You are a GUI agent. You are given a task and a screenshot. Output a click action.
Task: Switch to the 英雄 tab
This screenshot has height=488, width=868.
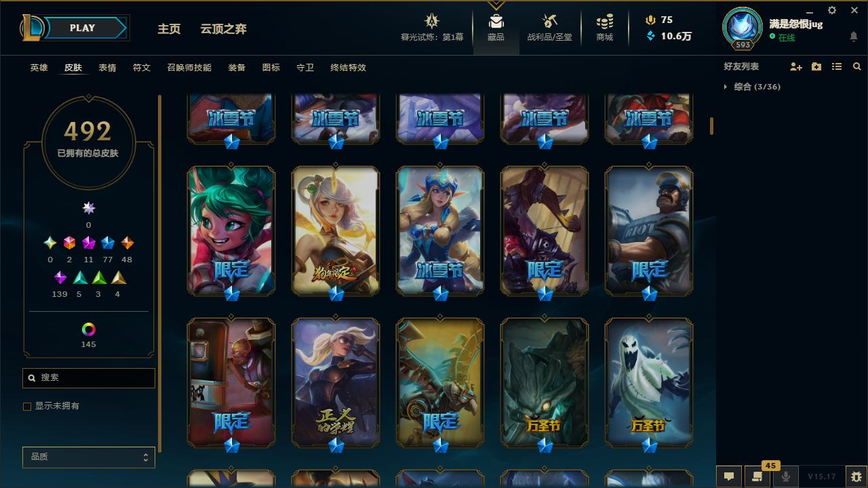click(39, 67)
